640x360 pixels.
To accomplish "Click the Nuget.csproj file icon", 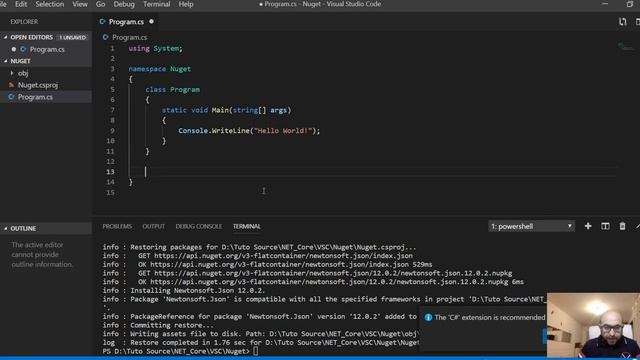I will [11, 85].
